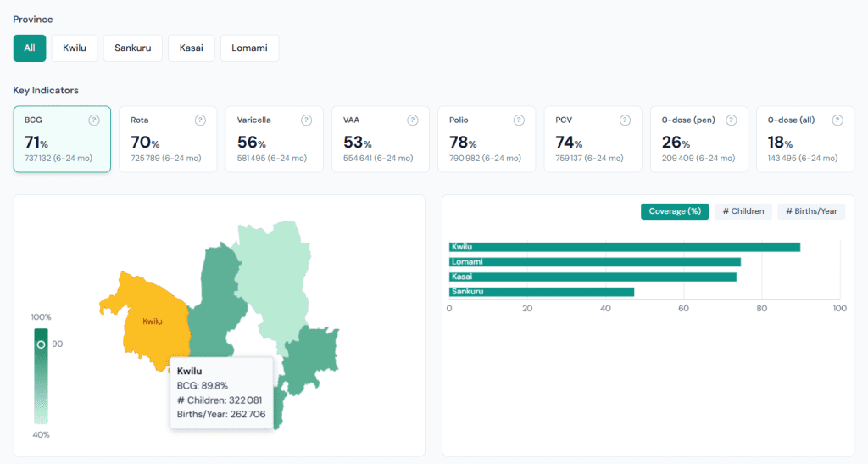The image size is (868, 464).
Task: Open the PCV card info icon
Action: coord(625,120)
